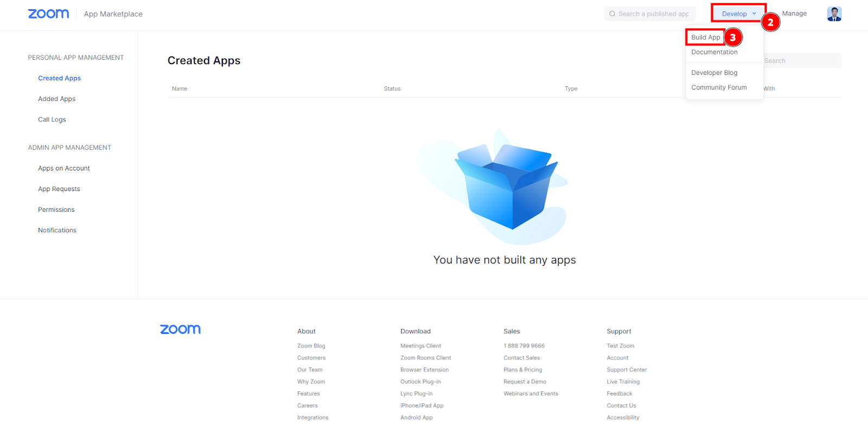Image resolution: width=868 pixels, height=424 pixels.
Task: Open Outlook Plug-in download link
Action: pyautogui.click(x=420, y=382)
